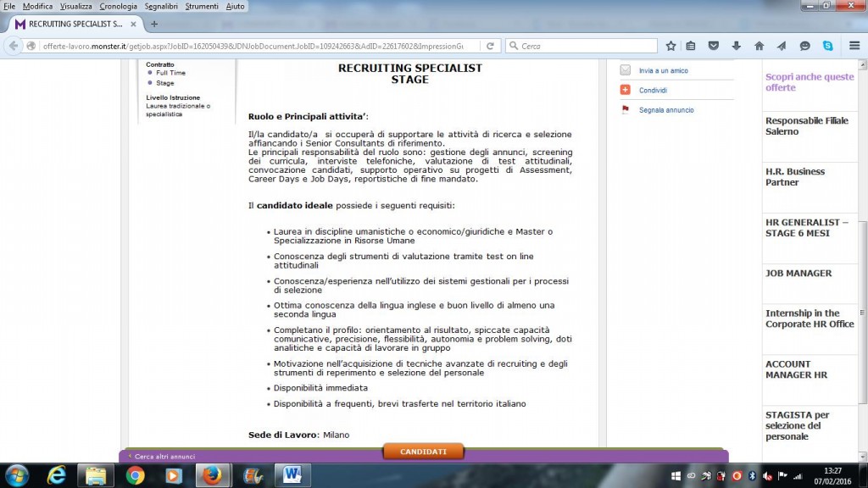Image resolution: width=868 pixels, height=488 pixels.
Task: Open the Segnalibri menu
Action: 161,6
